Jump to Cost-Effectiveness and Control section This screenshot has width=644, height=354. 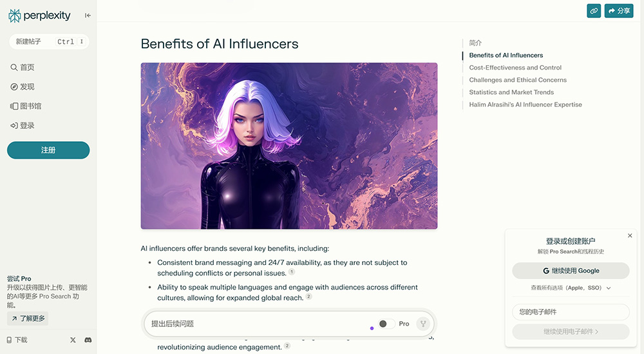(x=515, y=68)
